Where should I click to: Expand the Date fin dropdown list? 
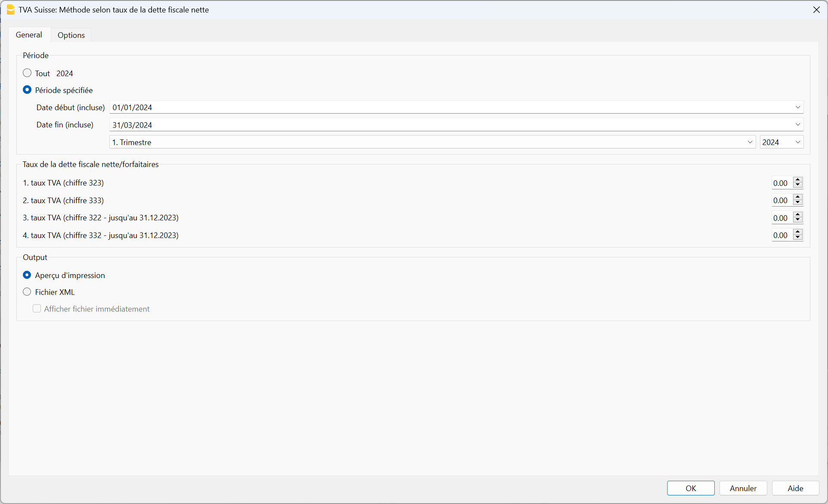pyautogui.click(x=797, y=125)
